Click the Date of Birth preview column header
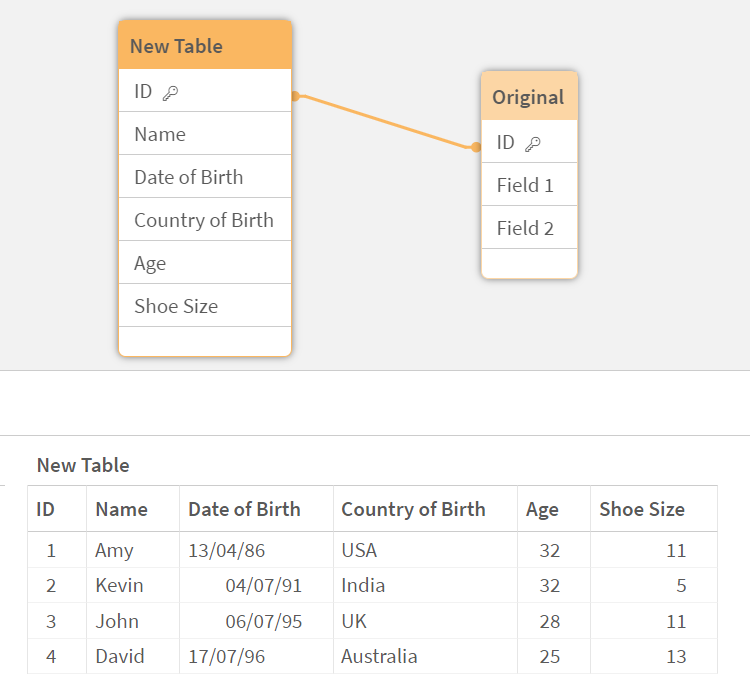Image resolution: width=750 pixels, height=700 pixels. [x=244, y=509]
